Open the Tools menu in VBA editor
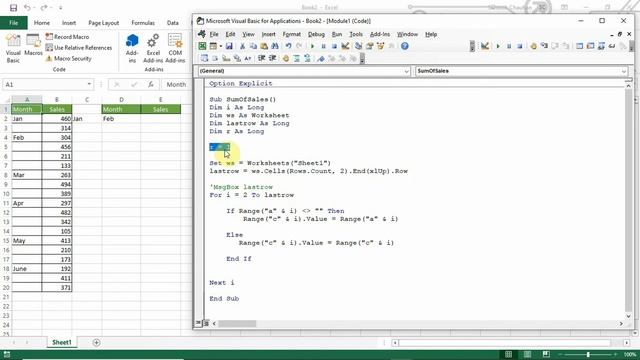This screenshot has width=640, height=360. pos(356,34)
